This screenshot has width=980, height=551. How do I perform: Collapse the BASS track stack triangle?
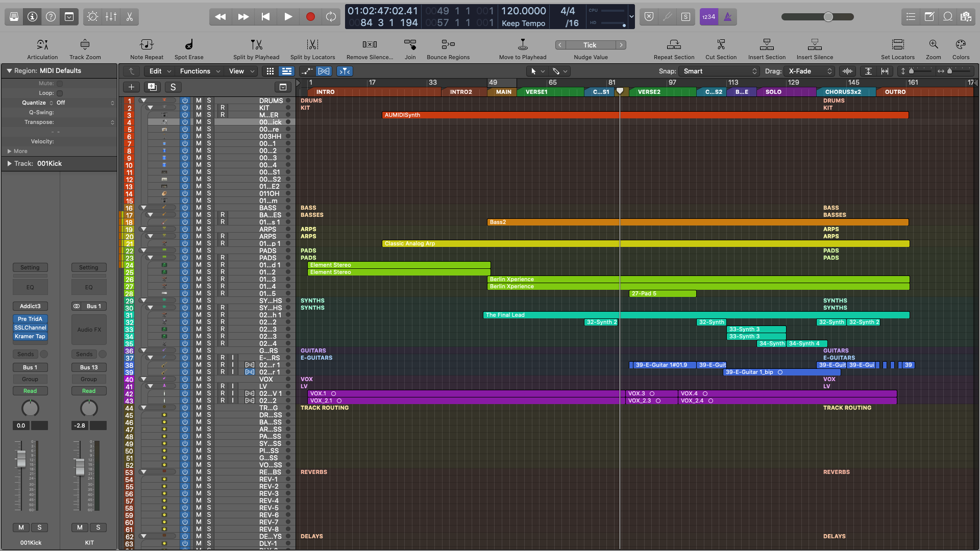144,208
